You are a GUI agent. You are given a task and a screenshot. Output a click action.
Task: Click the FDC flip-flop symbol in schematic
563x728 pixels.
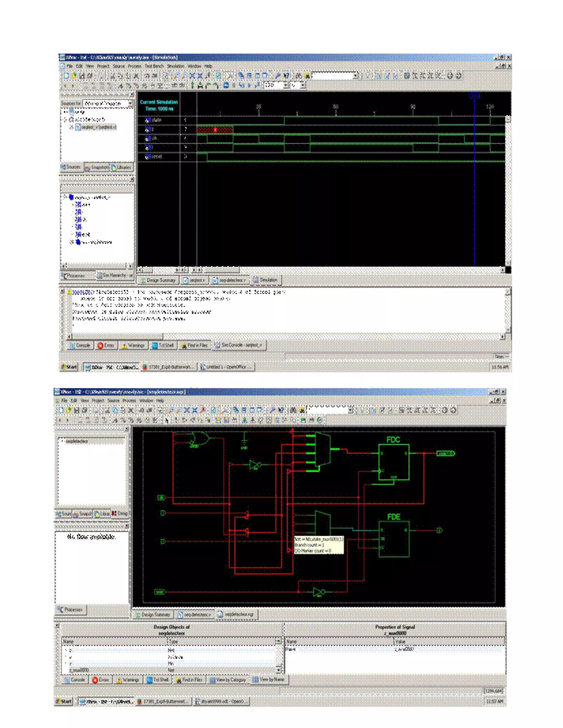pyautogui.click(x=394, y=462)
